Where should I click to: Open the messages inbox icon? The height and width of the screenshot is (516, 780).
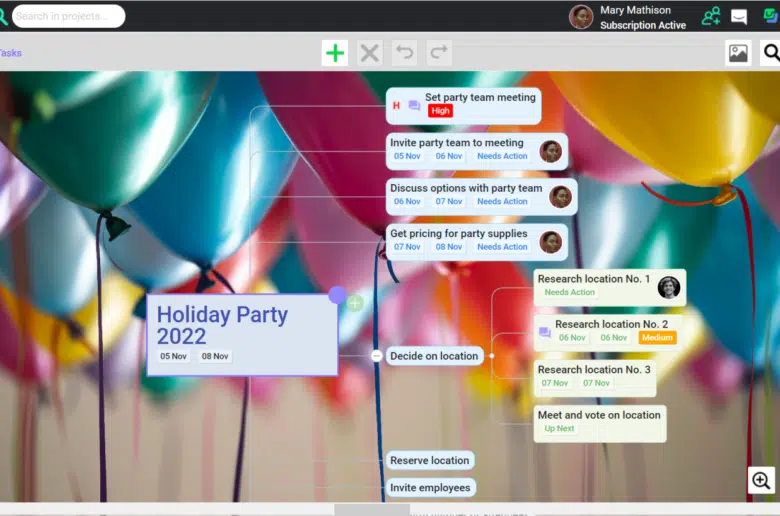[x=739, y=16]
